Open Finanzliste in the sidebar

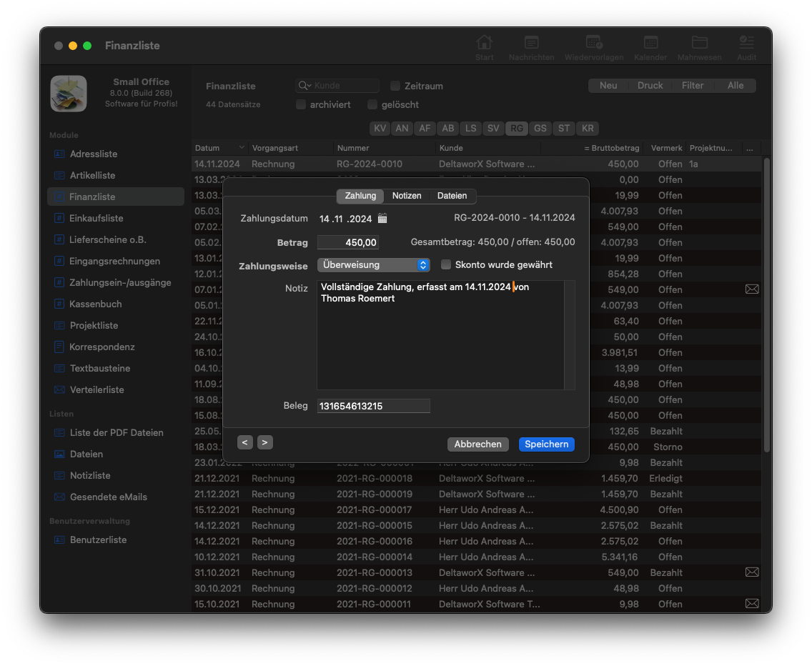[116, 197]
